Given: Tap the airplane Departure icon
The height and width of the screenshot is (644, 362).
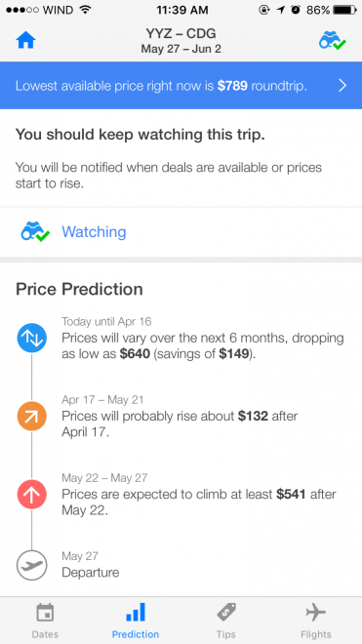Looking at the screenshot, I should (31, 565).
